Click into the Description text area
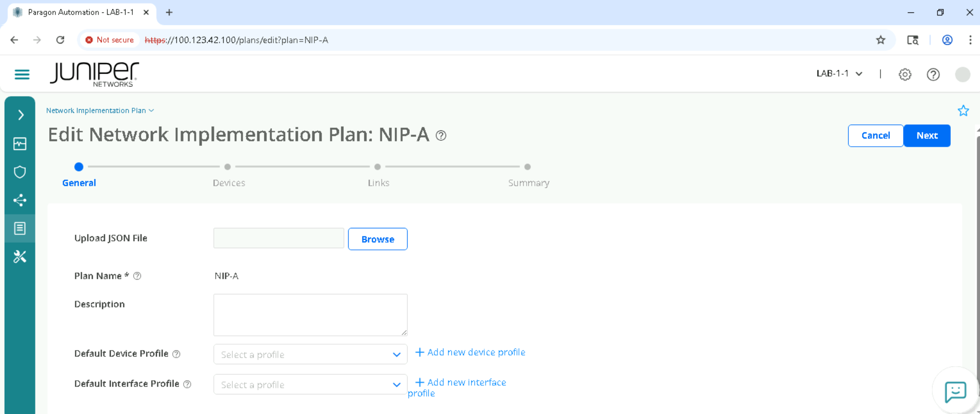The image size is (980, 414). coord(310,314)
